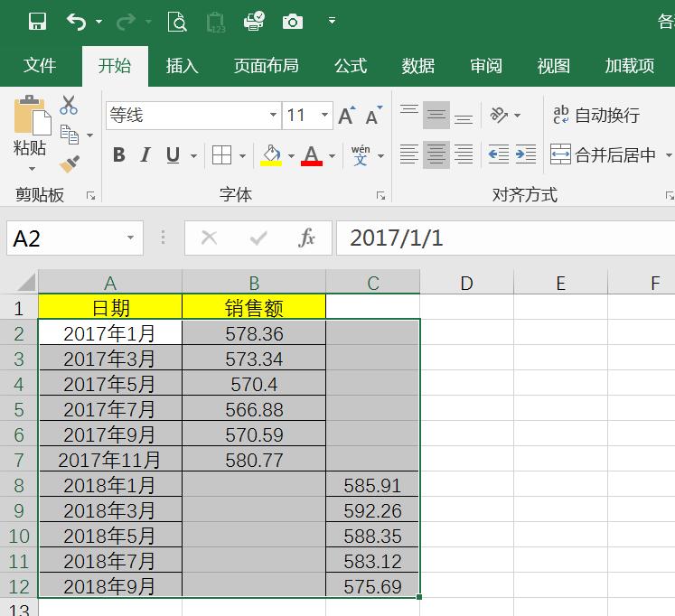This screenshot has height=616, width=675.
Task: Copy selection with the copy icon
Action: (x=70, y=135)
